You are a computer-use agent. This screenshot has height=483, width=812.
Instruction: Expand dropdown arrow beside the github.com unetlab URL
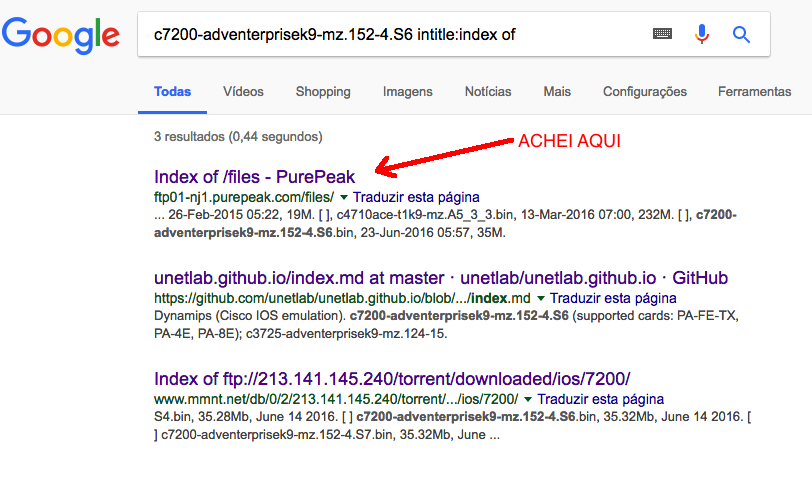(x=541, y=299)
